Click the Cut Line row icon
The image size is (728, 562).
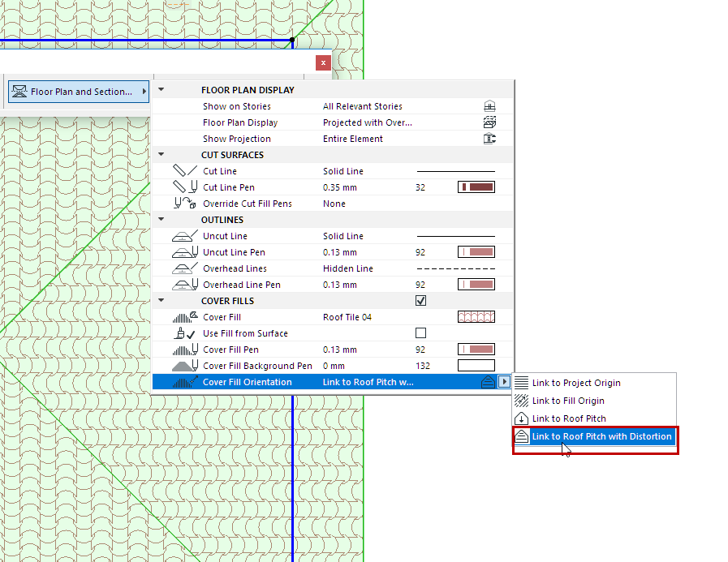pyautogui.click(x=185, y=171)
